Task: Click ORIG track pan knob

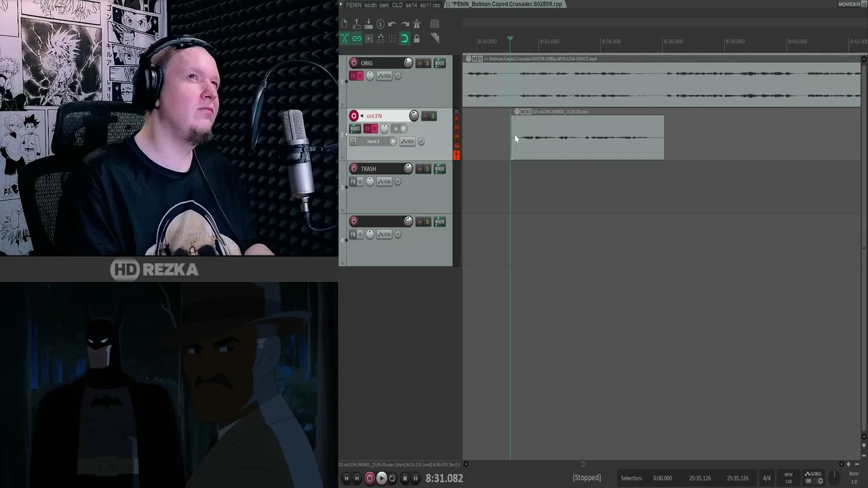Action: [370, 76]
